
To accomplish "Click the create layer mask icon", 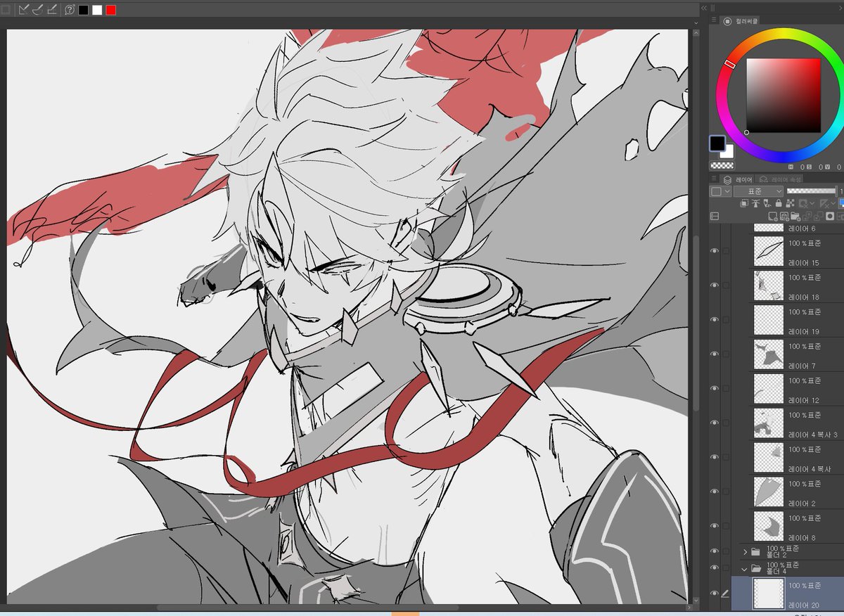I will pyautogui.click(x=830, y=217).
